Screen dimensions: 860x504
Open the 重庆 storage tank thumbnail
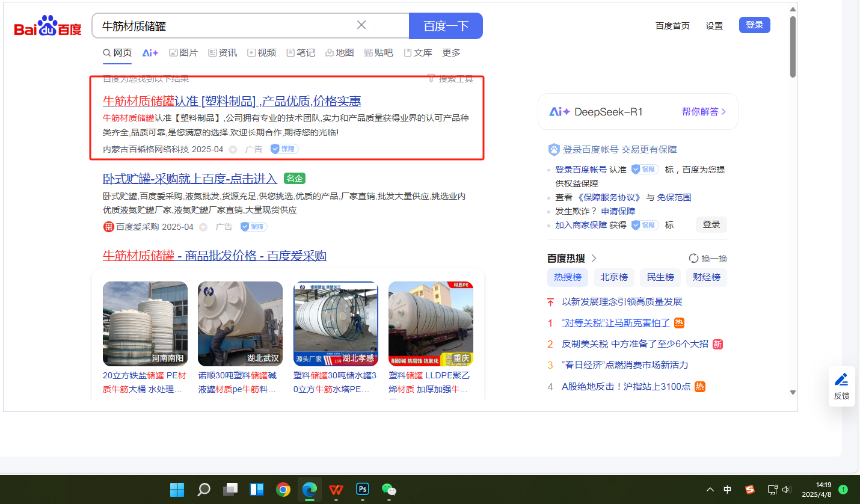(431, 324)
